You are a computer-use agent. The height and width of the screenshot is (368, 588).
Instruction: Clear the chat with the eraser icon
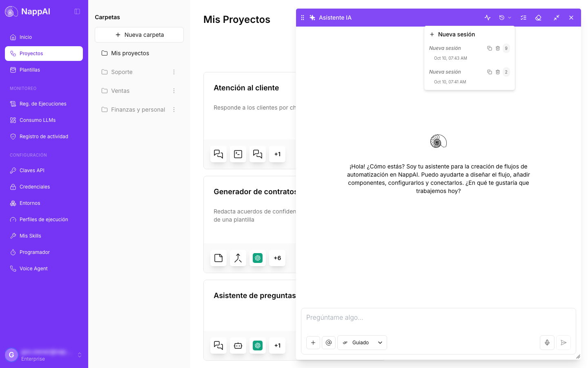[x=538, y=18]
